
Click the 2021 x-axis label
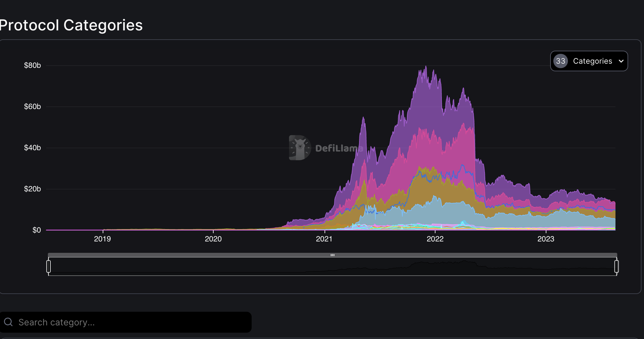tap(324, 239)
